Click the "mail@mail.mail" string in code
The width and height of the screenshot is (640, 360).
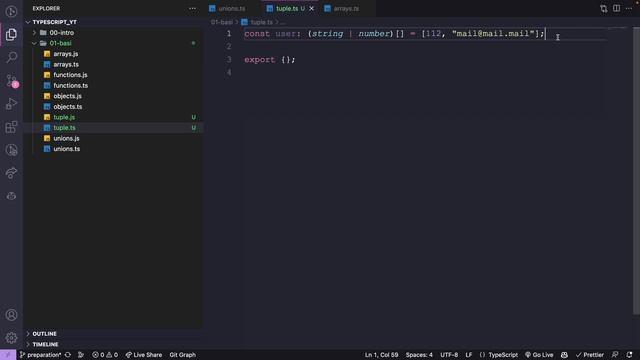[x=493, y=34]
